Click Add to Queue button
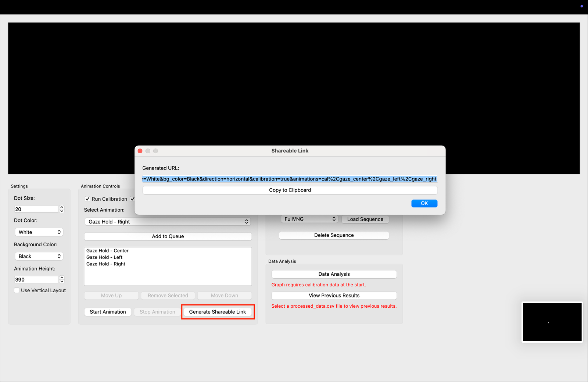The width and height of the screenshot is (588, 382). pos(168,236)
